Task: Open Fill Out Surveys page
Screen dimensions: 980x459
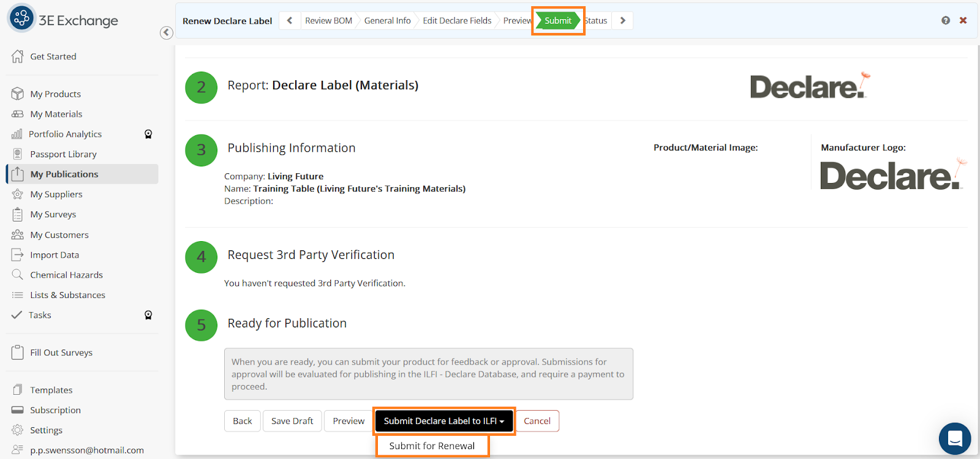Action: pos(61,353)
